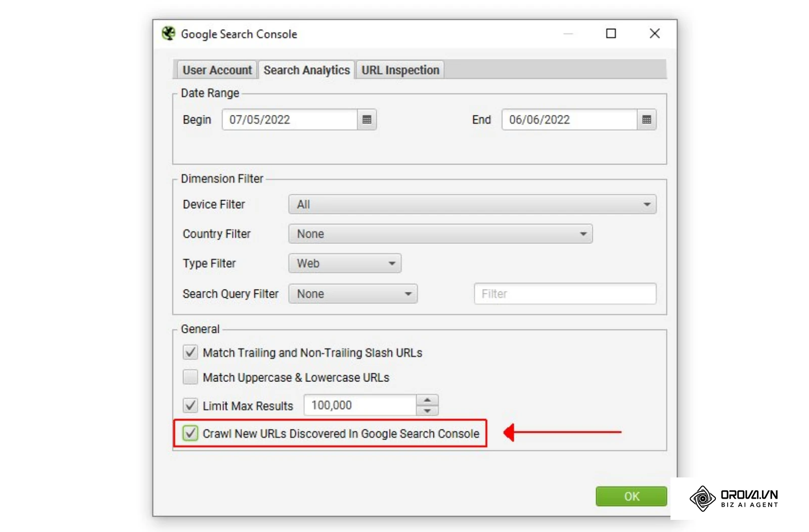Toggle Match Trailing and Non-Trailing Slash URLs
Viewport: 809px width, 532px height.
190,352
